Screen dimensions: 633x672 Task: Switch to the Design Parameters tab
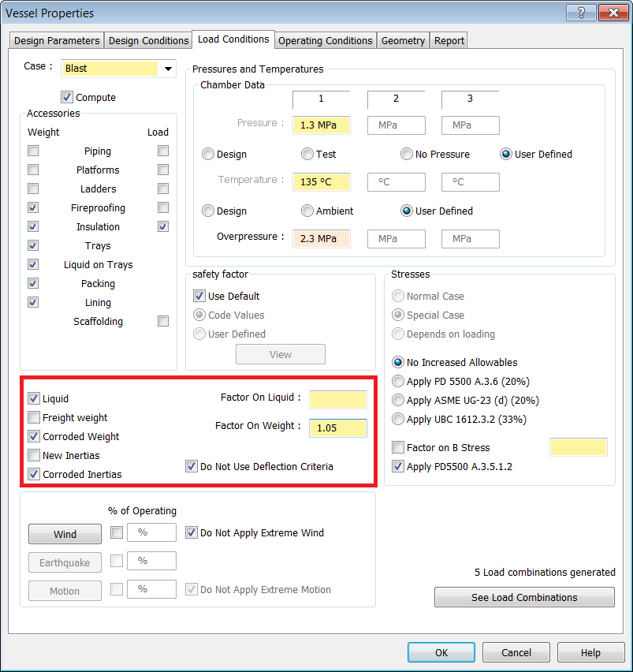[x=57, y=41]
